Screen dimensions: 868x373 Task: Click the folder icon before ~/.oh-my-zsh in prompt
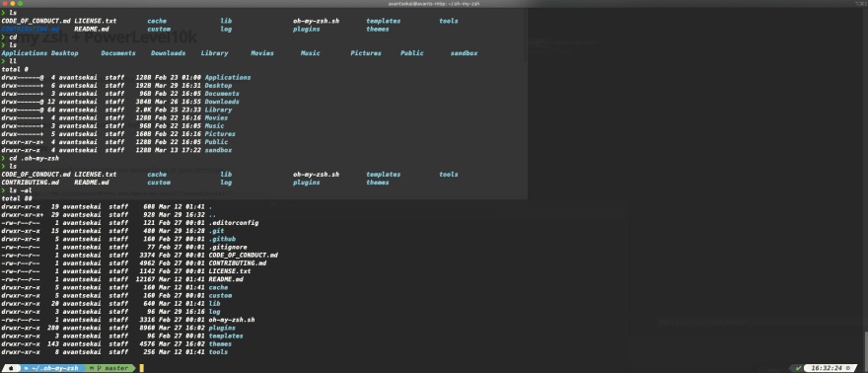tap(28, 368)
